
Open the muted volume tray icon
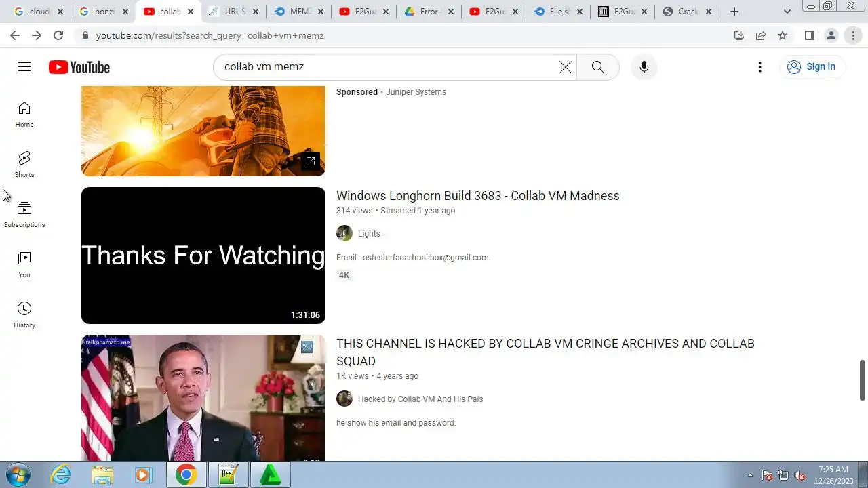800,475
